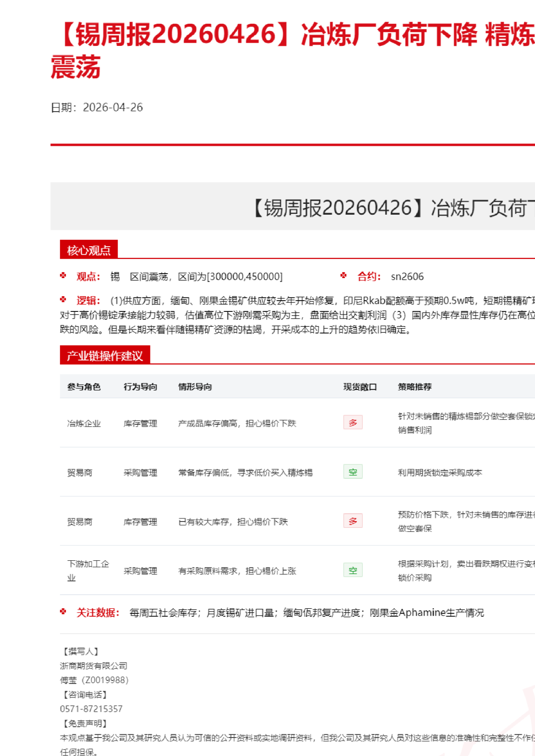Click the 行为导向 column header
535x756 pixels.
[x=141, y=387]
